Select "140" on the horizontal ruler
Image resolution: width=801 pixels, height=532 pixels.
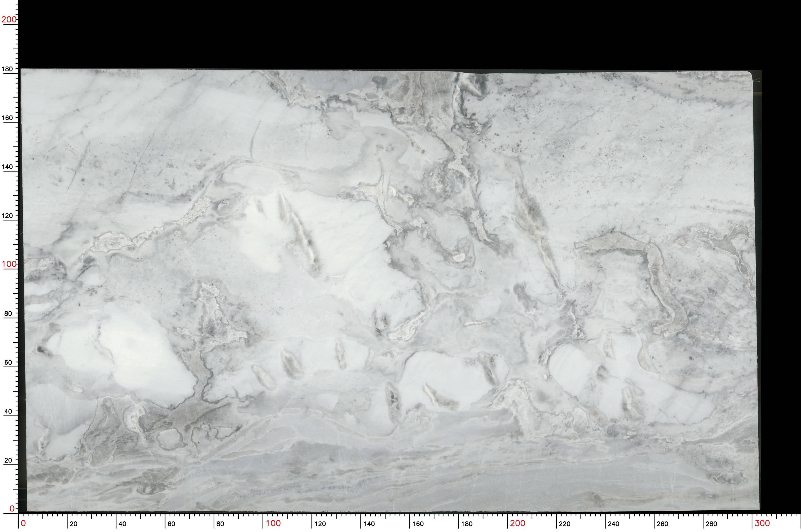pyautogui.click(x=369, y=524)
